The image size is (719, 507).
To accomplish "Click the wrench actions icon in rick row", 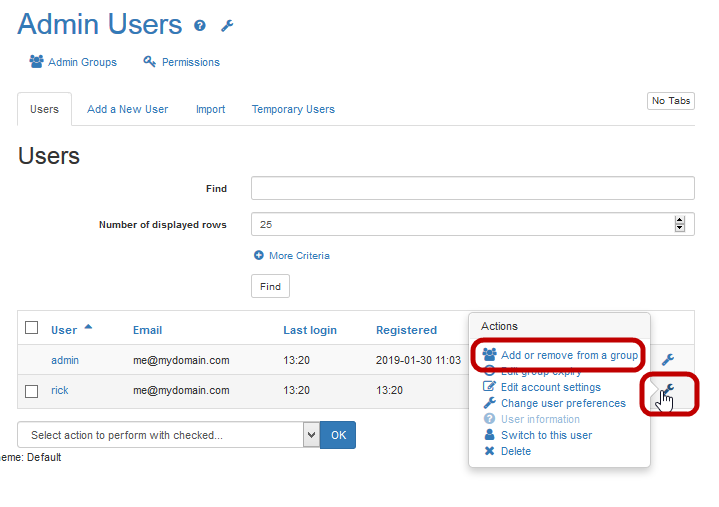I will coord(669,390).
